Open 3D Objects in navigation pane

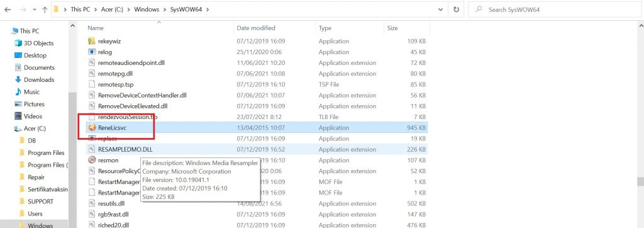pyautogui.click(x=38, y=43)
